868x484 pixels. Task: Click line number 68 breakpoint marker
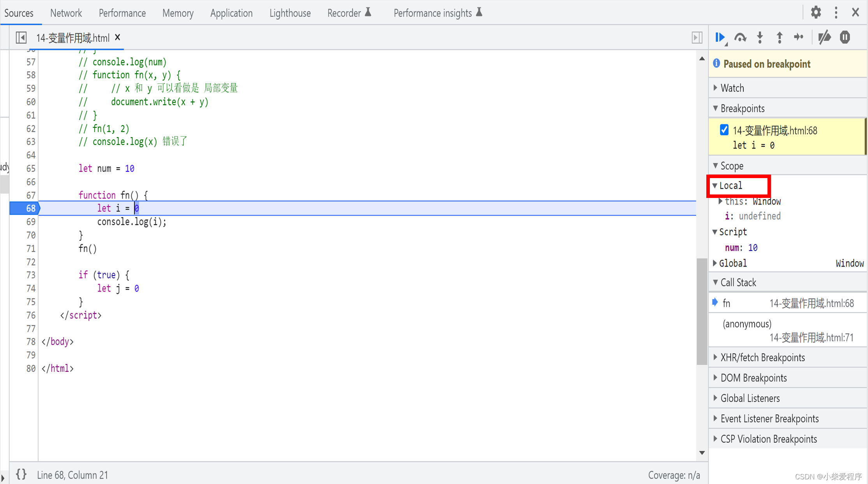[x=26, y=208]
